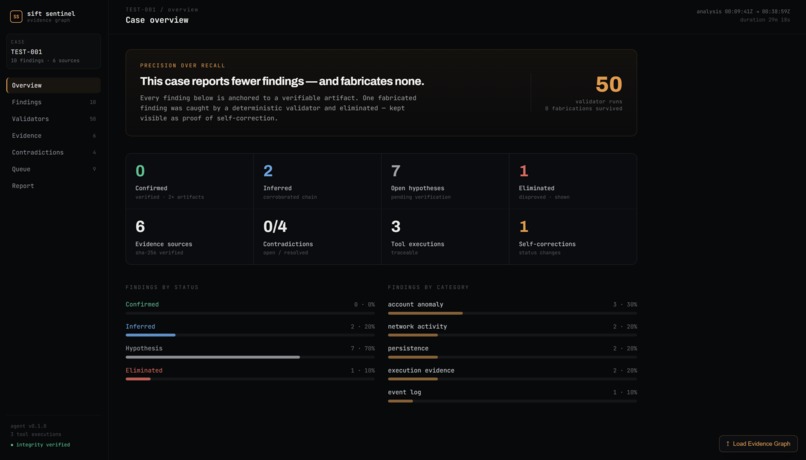Select the Inferred stat tile
806x460 pixels.
point(317,181)
